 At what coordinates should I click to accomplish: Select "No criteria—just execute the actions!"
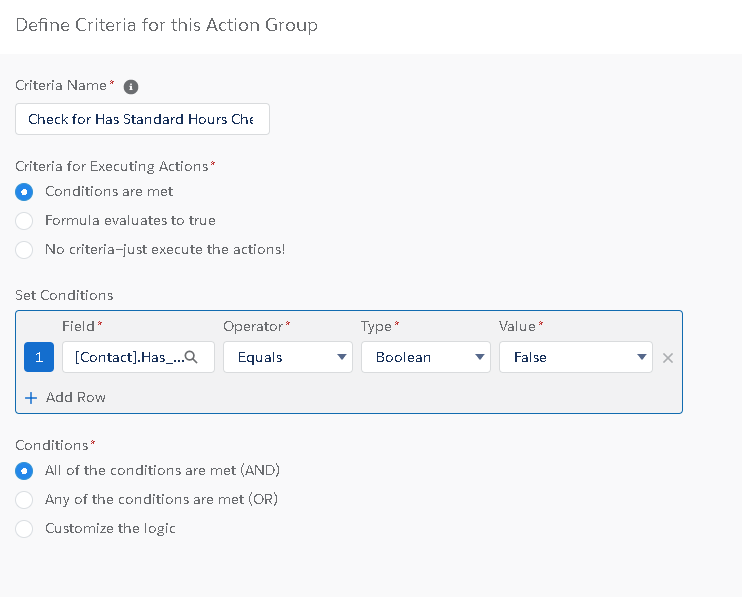24,249
